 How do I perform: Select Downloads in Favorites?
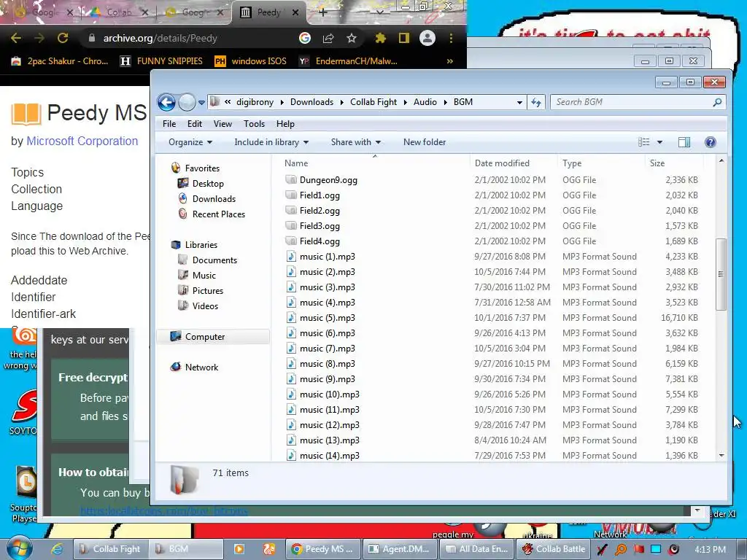(x=214, y=198)
